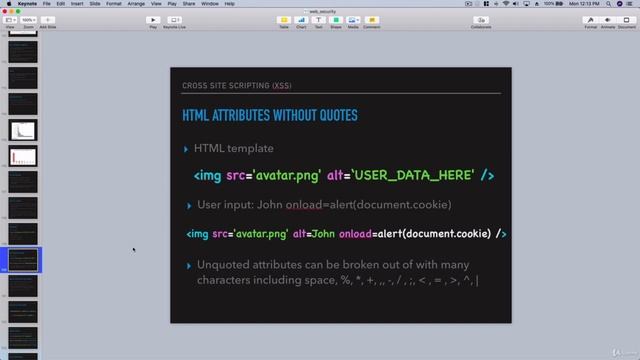Viewport: 640px width, 360px height.
Task: Click the AirPlay display icon
Action: pyautogui.click(x=526, y=4)
